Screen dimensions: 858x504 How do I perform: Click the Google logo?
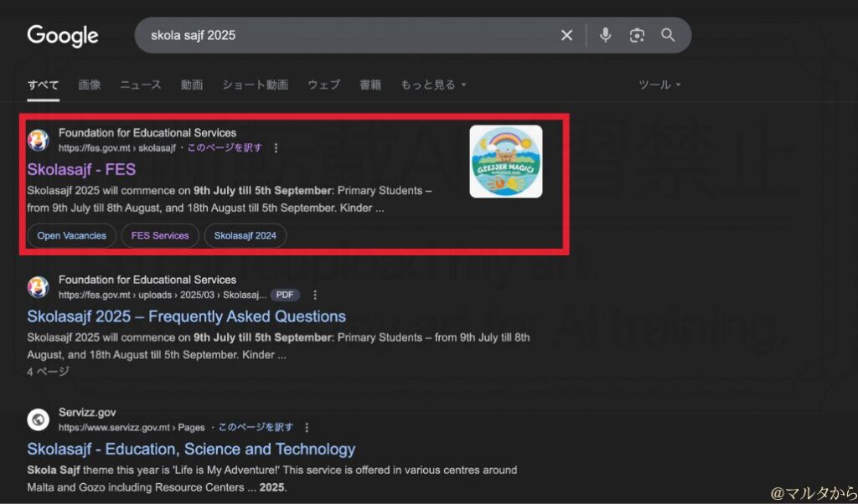63,36
